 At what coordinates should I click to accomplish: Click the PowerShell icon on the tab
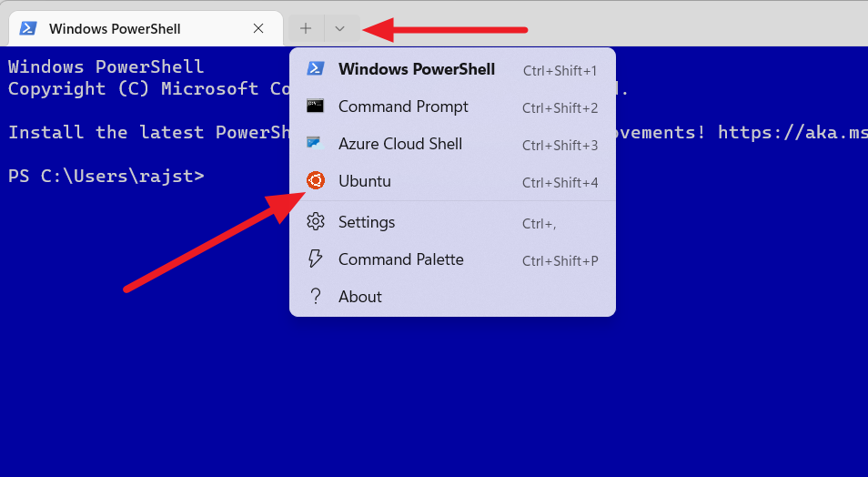pyautogui.click(x=28, y=28)
